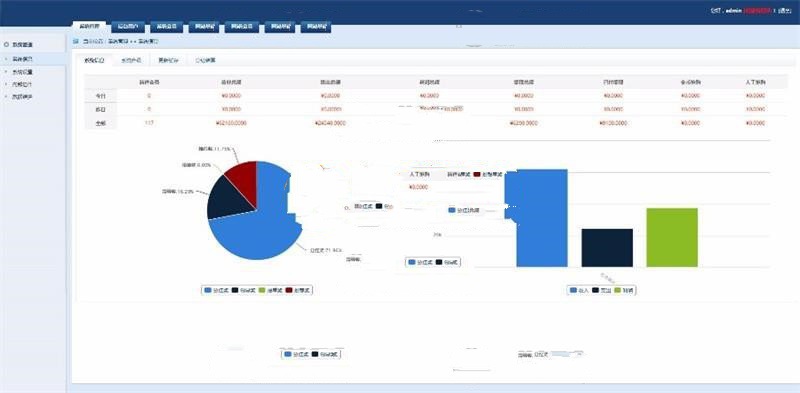800x393 pixels.
Task: Switch to second navy top navigation tab
Action: click(x=167, y=28)
